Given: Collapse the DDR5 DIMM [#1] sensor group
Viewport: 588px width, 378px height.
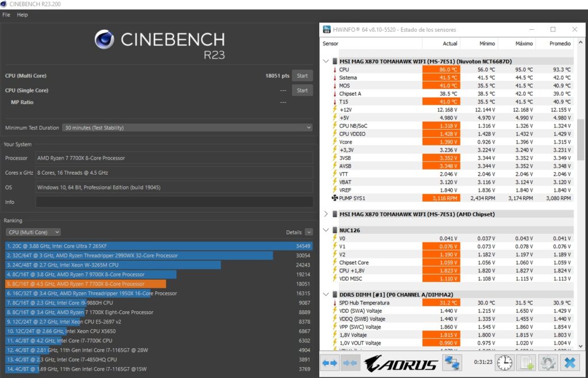Looking at the screenshot, I should tap(326, 295).
